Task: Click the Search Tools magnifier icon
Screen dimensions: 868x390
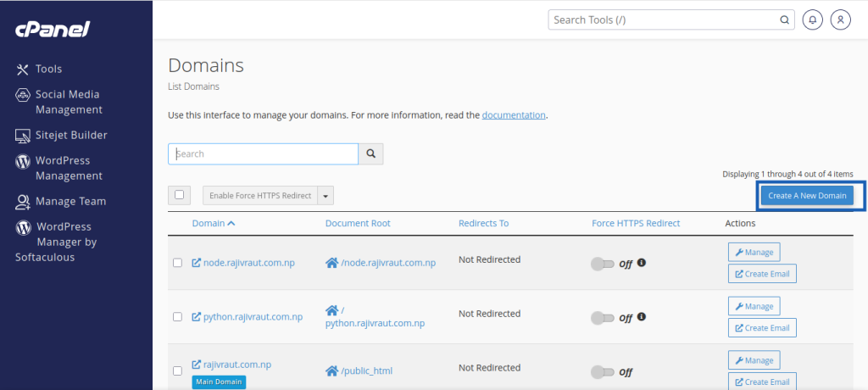Action: point(784,20)
